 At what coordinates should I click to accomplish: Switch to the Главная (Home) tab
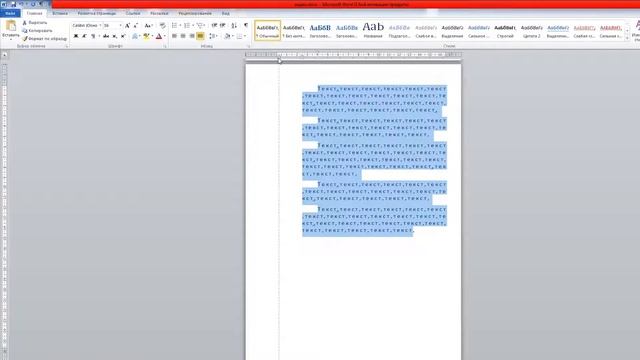[x=35, y=13]
